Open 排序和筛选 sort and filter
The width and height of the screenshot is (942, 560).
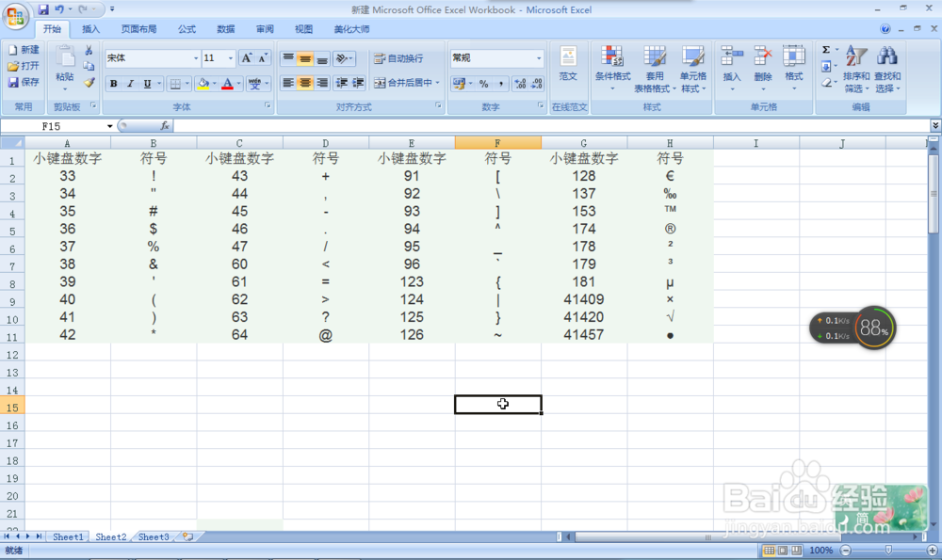[x=855, y=69]
